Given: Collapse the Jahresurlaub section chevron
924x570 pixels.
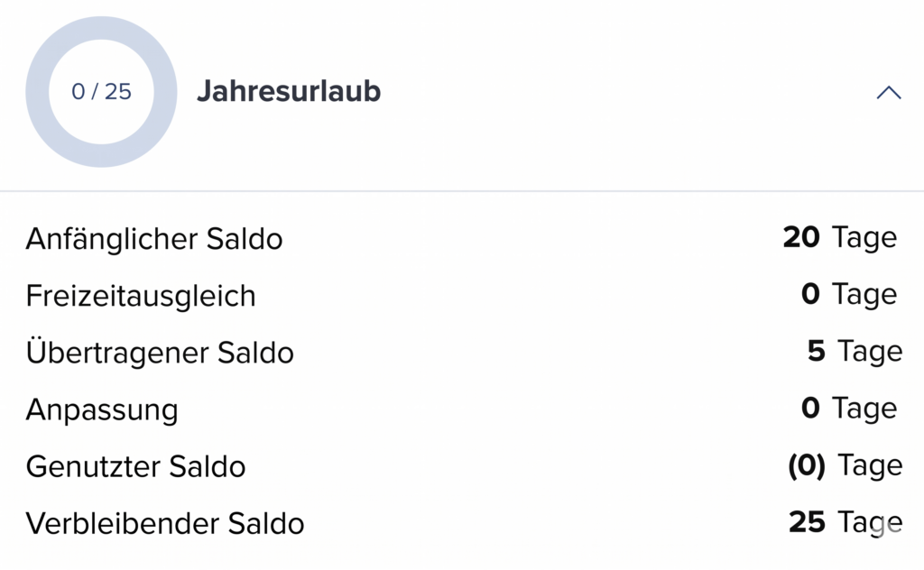Looking at the screenshot, I should pos(889,92).
